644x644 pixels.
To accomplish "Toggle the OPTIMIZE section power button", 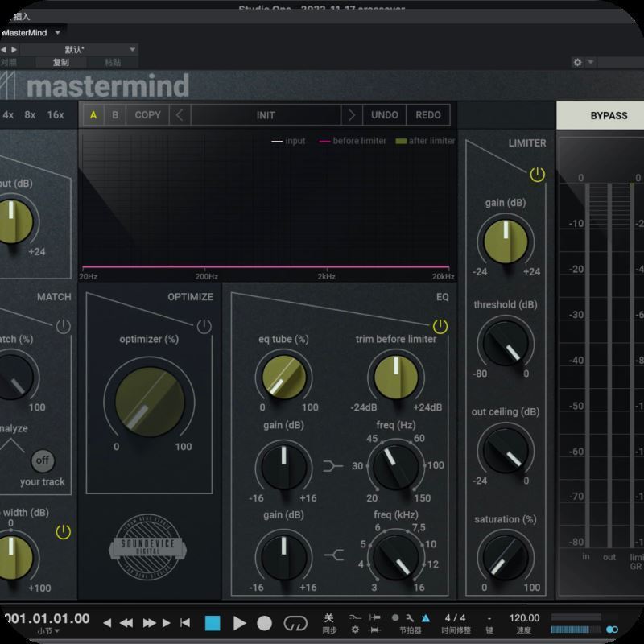I will tap(204, 326).
